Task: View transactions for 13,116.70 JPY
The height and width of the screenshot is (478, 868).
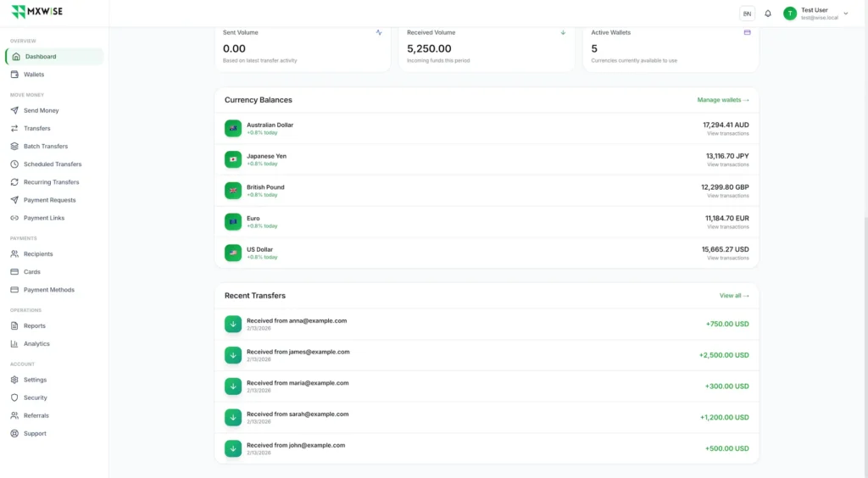Action: click(x=728, y=165)
